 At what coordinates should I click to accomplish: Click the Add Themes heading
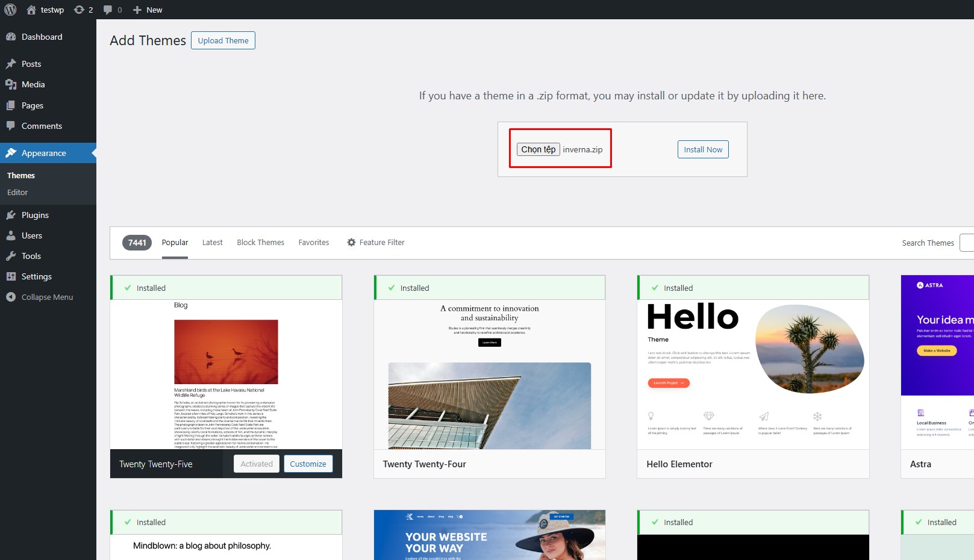148,40
